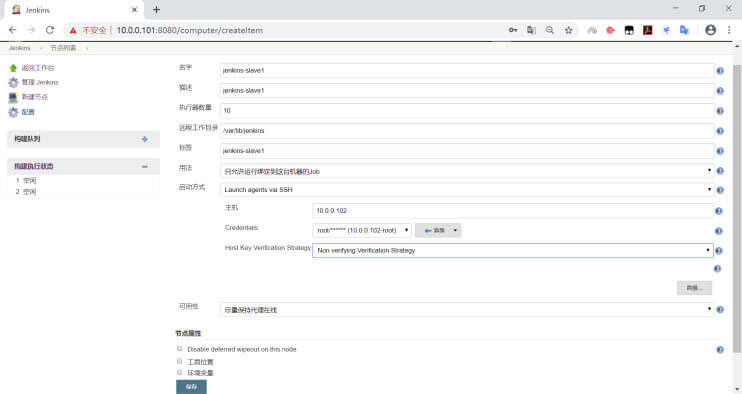Open the Chrome profile avatar icon
The width and height of the screenshot is (742, 394).
point(710,30)
